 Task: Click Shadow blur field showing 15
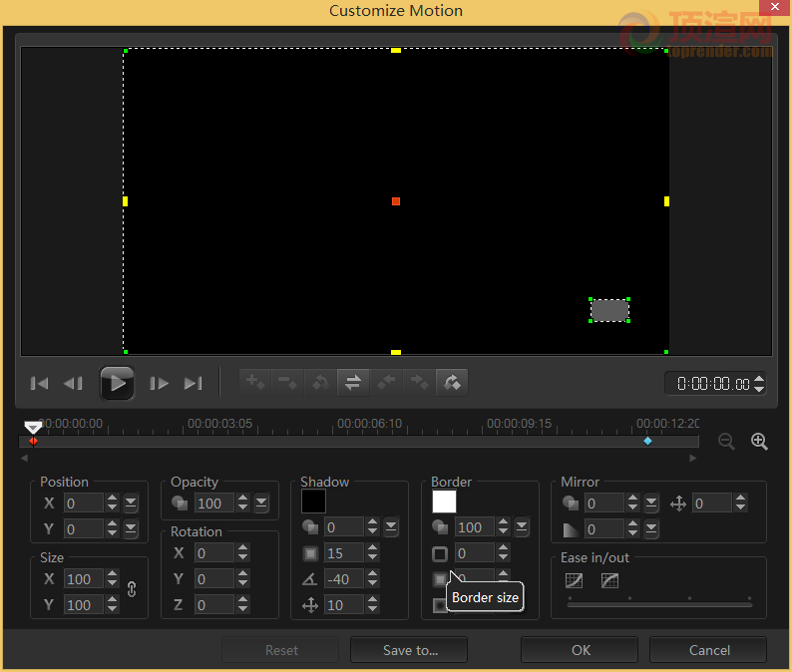click(344, 552)
